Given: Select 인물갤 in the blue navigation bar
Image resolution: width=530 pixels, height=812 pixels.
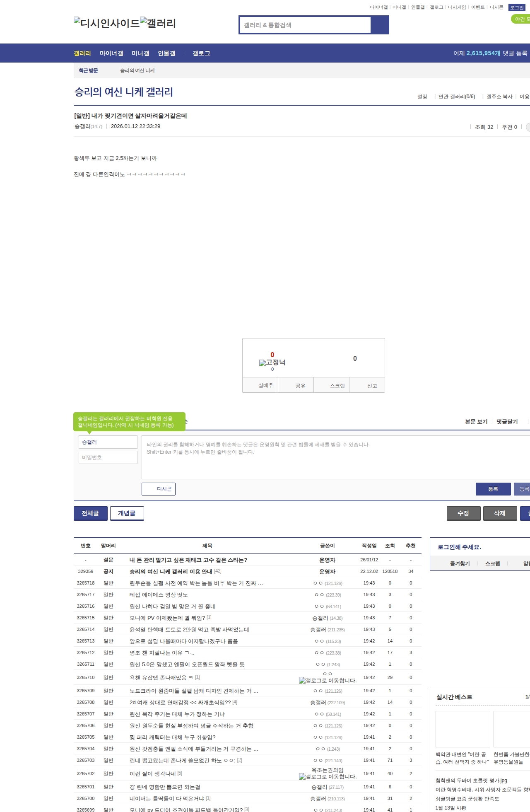Looking at the screenshot, I should [x=166, y=53].
